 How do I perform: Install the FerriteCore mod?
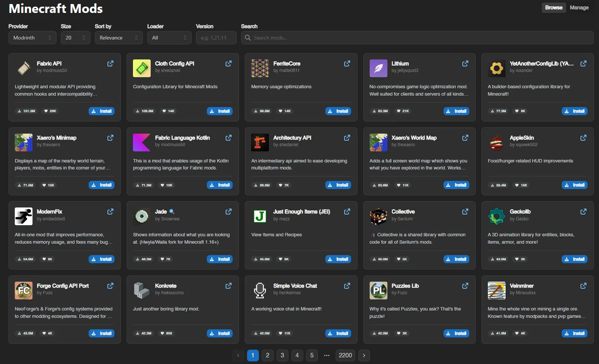pyautogui.click(x=338, y=111)
